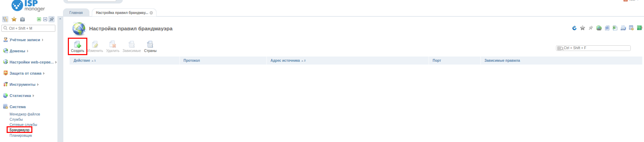Screen dimensions: 644x142
Task: Toggle the sidebar pin icon
Action: click(x=51, y=19)
